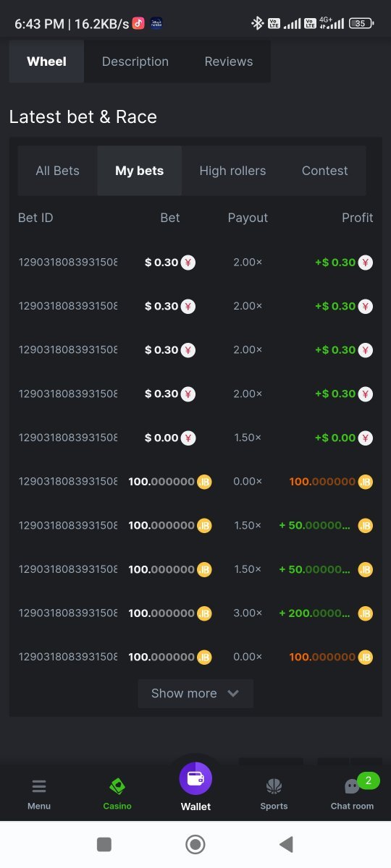Tap the Android recents square icon

tap(104, 844)
